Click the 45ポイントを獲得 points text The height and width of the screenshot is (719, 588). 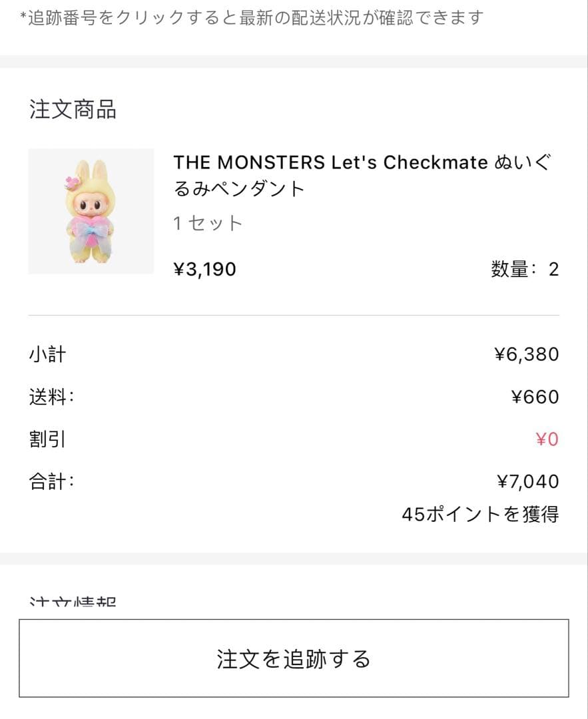[480, 514]
